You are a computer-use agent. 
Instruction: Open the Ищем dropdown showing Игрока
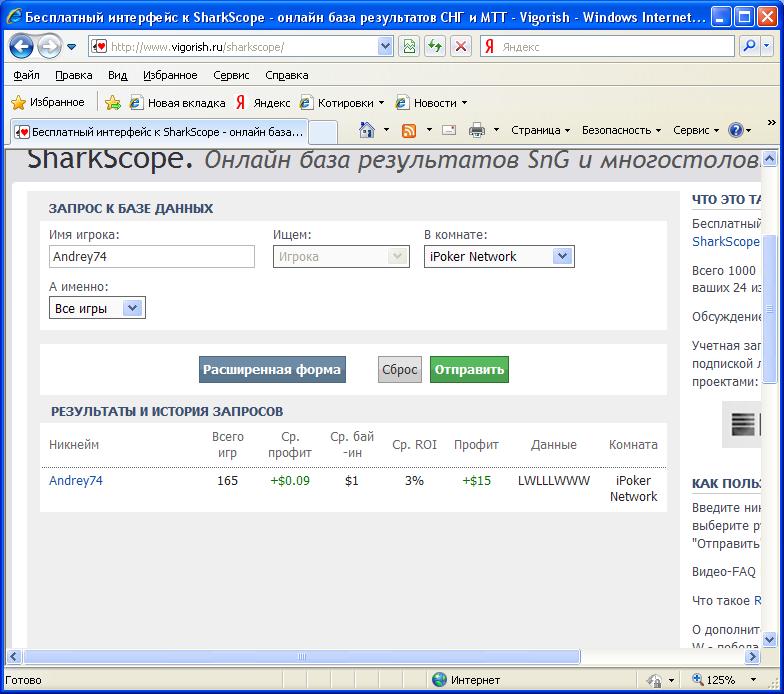(341, 256)
